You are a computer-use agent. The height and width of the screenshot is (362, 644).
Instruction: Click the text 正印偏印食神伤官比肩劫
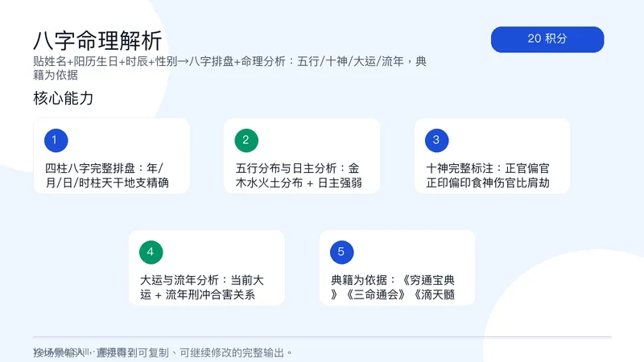[x=488, y=183]
